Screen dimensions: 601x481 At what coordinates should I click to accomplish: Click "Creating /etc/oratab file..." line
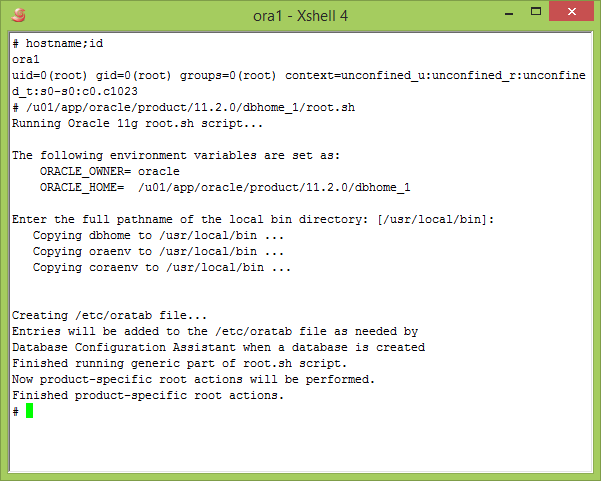coord(109,316)
